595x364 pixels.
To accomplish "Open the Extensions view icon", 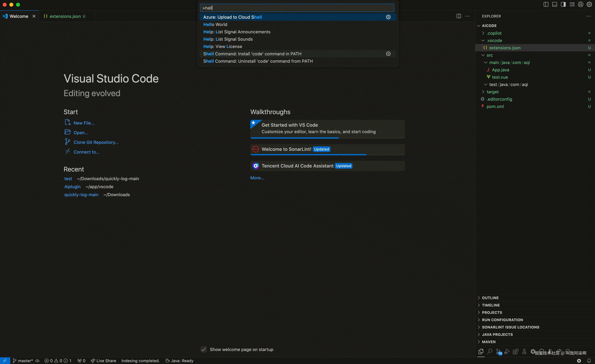I will (x=515, y=351).
